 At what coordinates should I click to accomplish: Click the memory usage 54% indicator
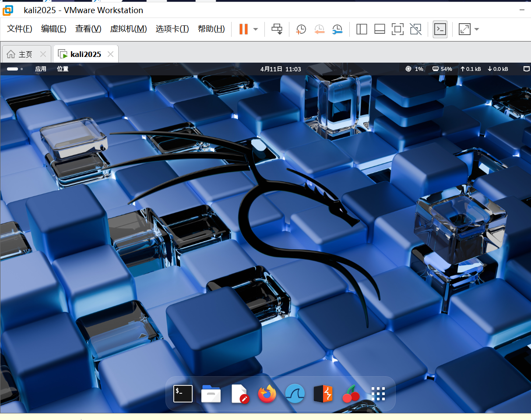click(x=442, y=69)
